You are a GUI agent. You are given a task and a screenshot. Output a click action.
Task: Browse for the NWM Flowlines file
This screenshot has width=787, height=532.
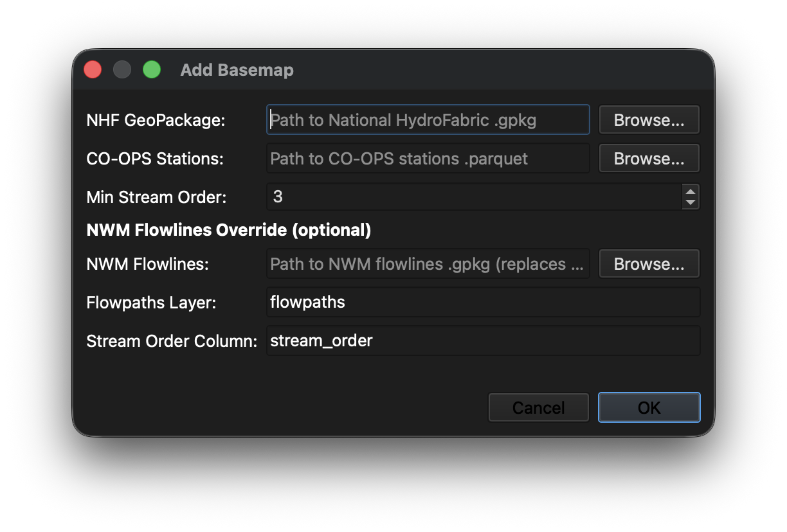pyautogui.click(x=649, y=263)
